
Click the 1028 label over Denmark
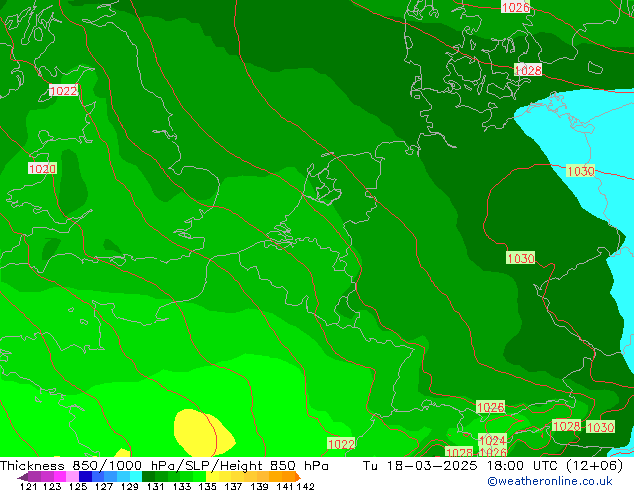pyautogui.click(x=528, y=70)
